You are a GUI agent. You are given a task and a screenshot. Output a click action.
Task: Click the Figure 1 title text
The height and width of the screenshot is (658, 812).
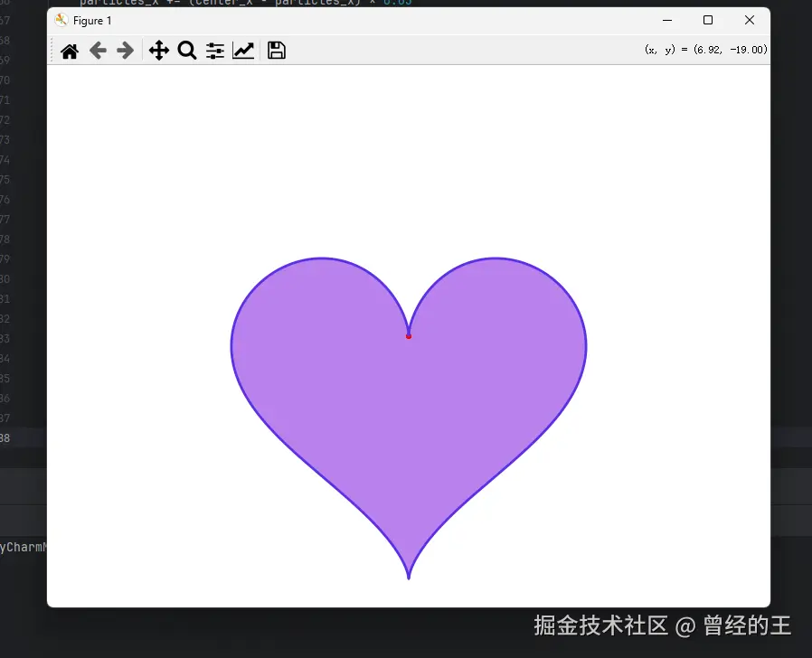[91, 20]
